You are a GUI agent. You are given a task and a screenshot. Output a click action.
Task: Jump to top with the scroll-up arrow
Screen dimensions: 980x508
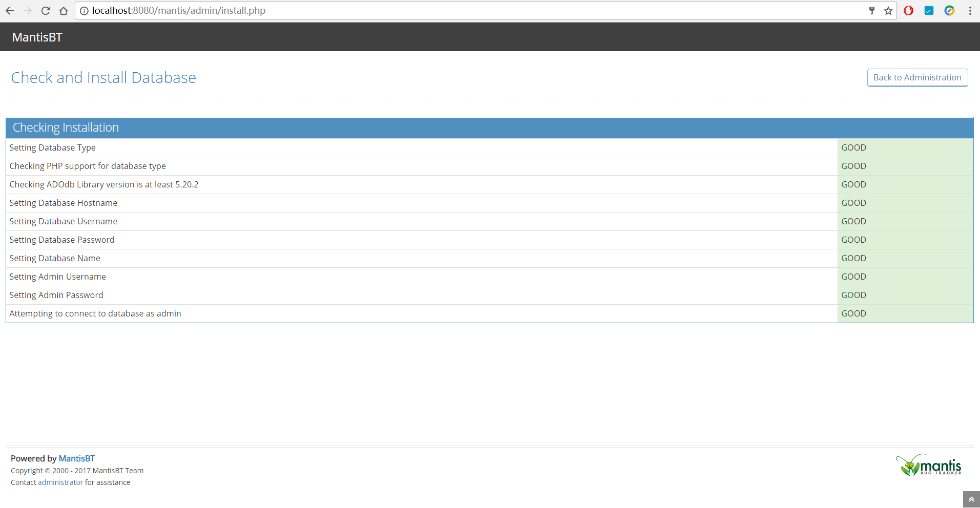pyautogui.click(x=971, y=499)
